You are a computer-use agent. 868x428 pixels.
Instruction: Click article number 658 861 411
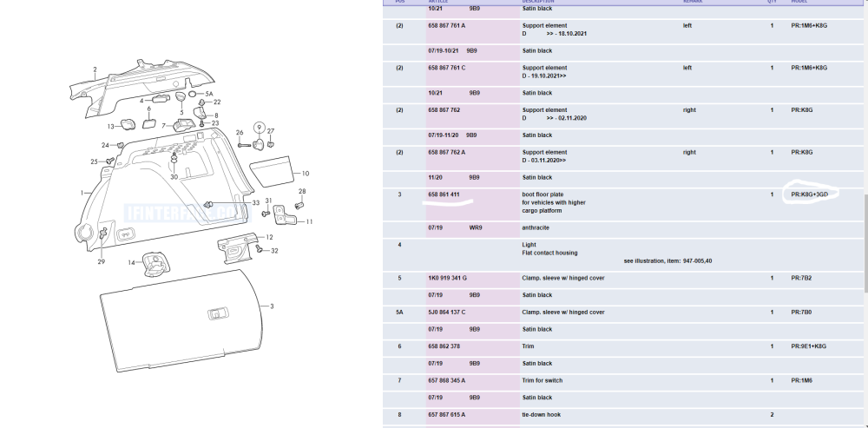click(x=444, y=194)
